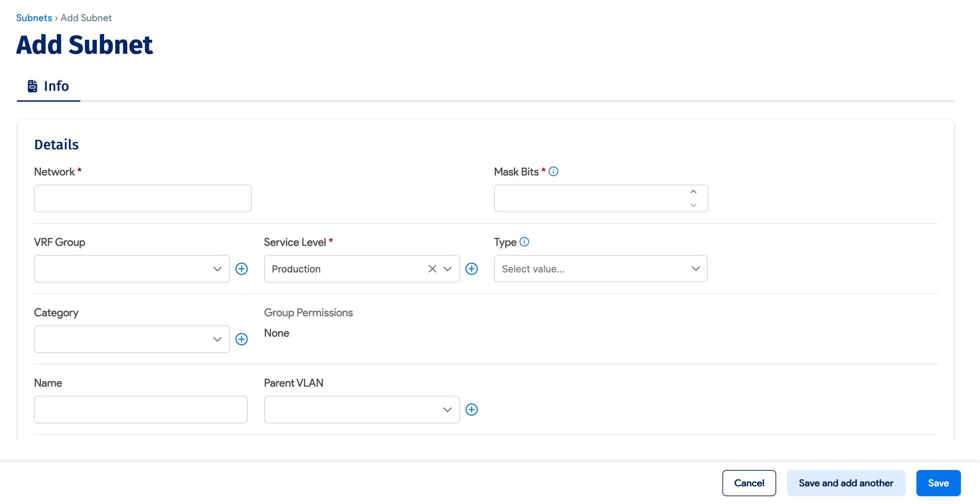The height and width of the screenshot is (504, 980).
Task: Click inside the Network input field
Action: click(x=143, y=198)
